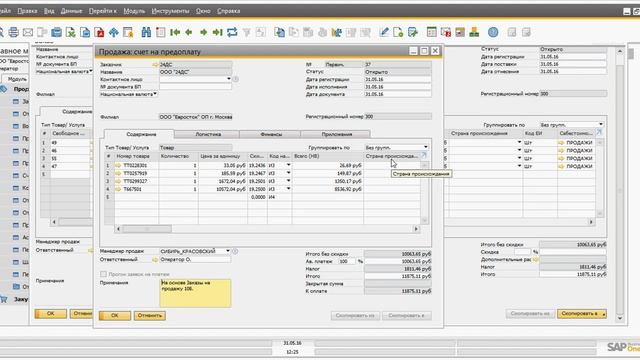Click the Lock Screen window-with-star icon

tap(128, 32)
